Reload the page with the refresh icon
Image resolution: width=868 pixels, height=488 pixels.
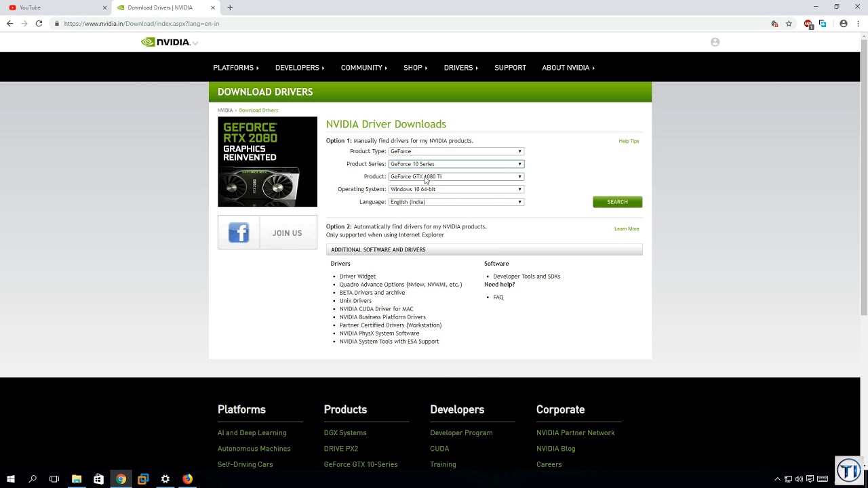pos(39,24)
